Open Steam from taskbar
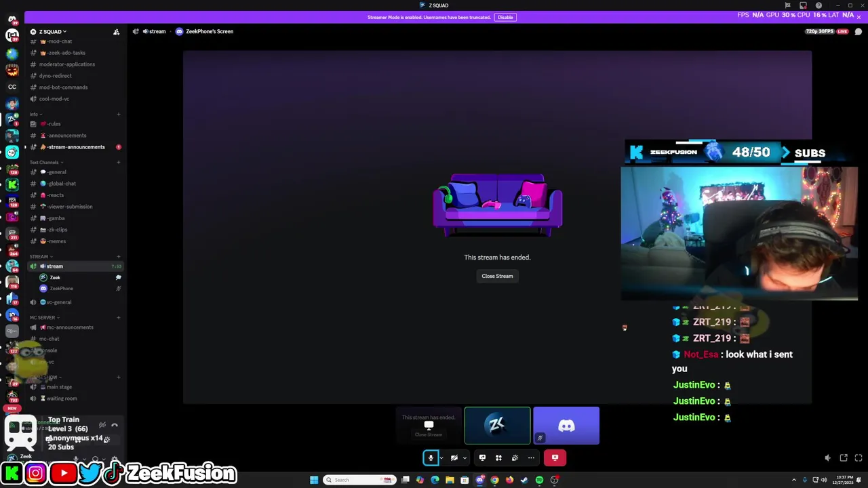The height and width of the screenshot is (488, 868). [x=524, y=480]
